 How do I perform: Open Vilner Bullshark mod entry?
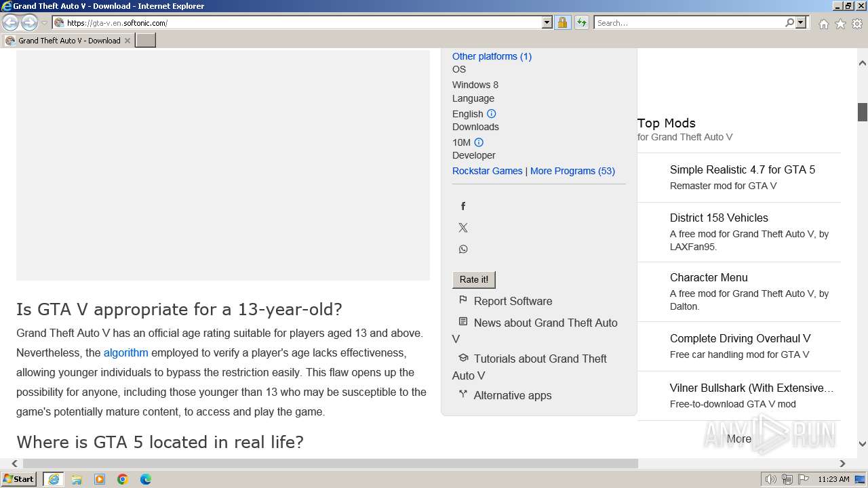coord(751,388)
